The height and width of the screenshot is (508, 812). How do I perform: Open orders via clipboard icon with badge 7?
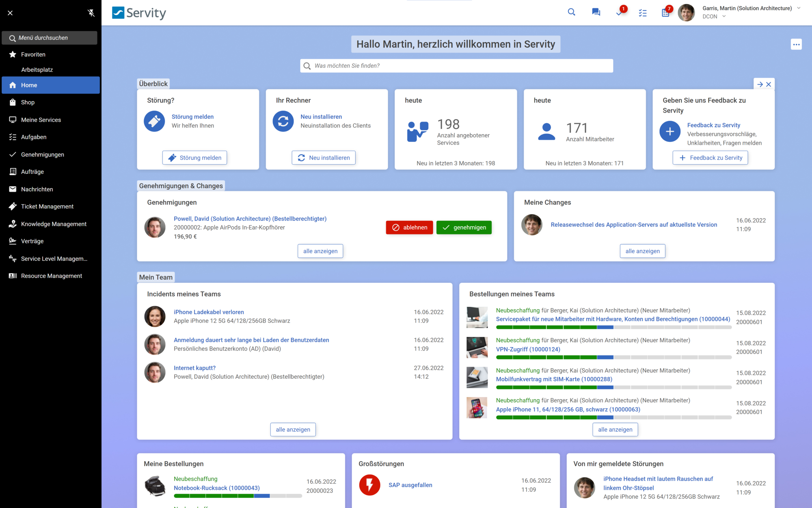coord(665,13)
